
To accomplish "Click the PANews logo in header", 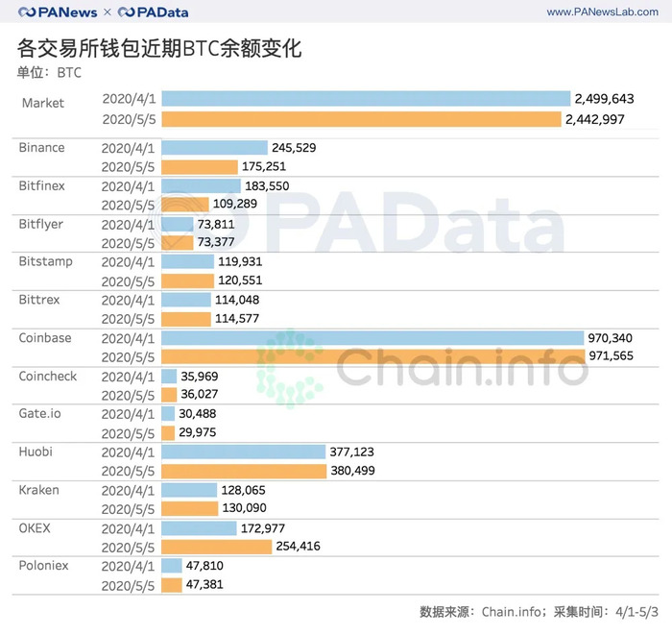I will 58,12.
